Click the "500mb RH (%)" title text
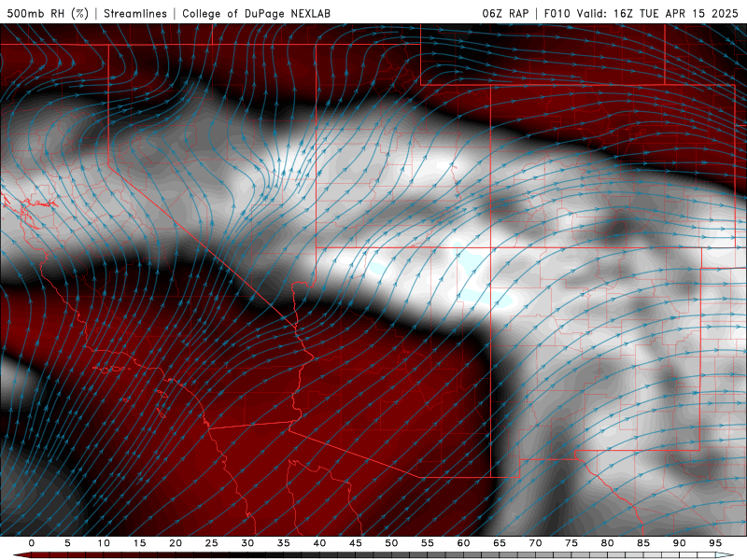The height and width of the screenshot is (560, 747). pyautogui.click(x=48, y=13)
